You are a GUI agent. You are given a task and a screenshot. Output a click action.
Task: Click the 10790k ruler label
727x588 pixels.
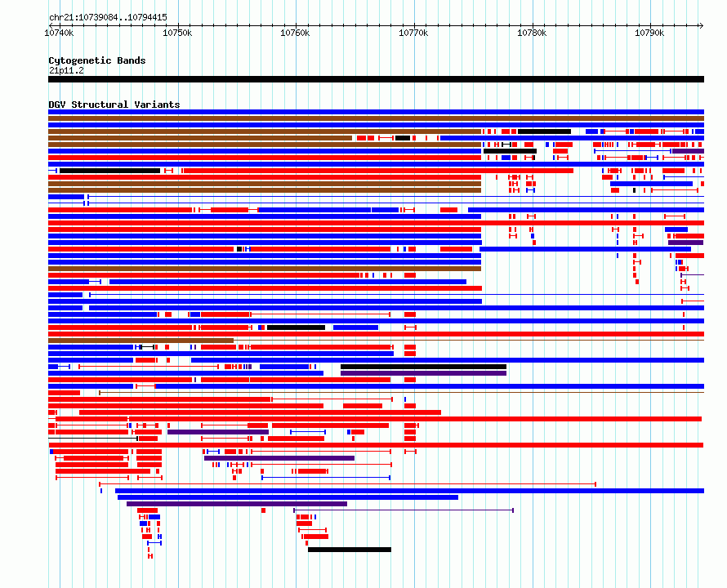tap(649, 33)
